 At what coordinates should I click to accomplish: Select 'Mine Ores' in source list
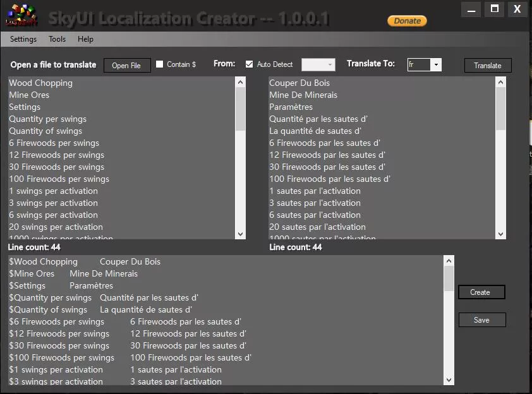29,95
